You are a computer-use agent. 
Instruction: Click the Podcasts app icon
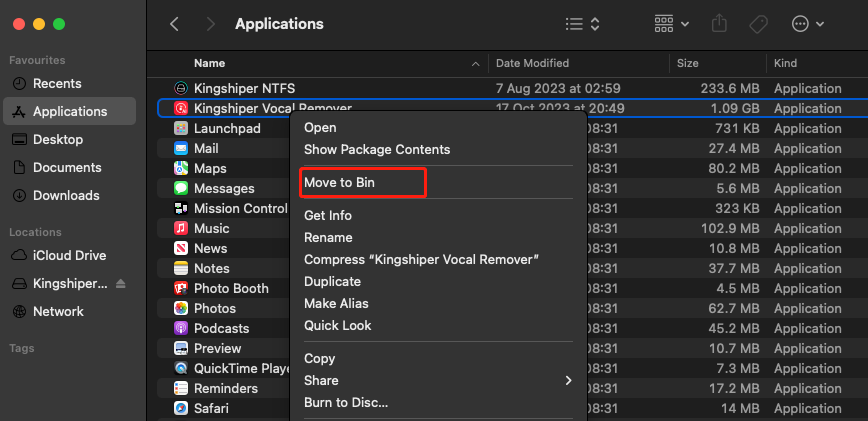click(180, 328)
